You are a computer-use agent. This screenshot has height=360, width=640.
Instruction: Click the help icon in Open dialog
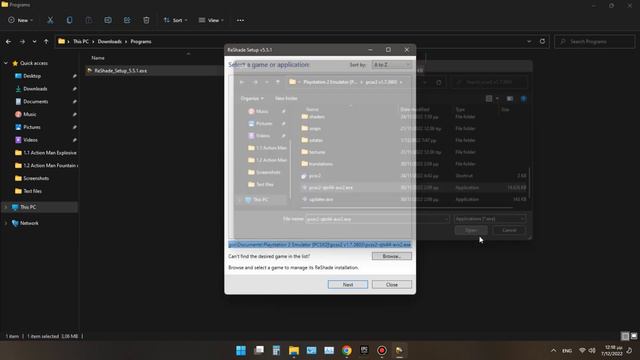pyautogui.click(x=524, y=98)
